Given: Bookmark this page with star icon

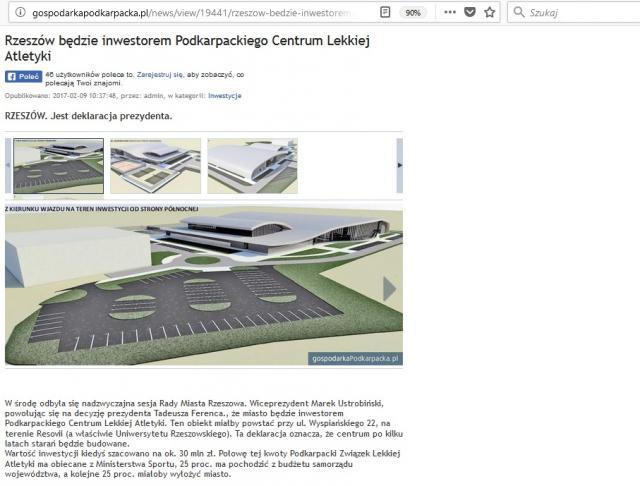Looking at the screenshot, I should point(490,12).
